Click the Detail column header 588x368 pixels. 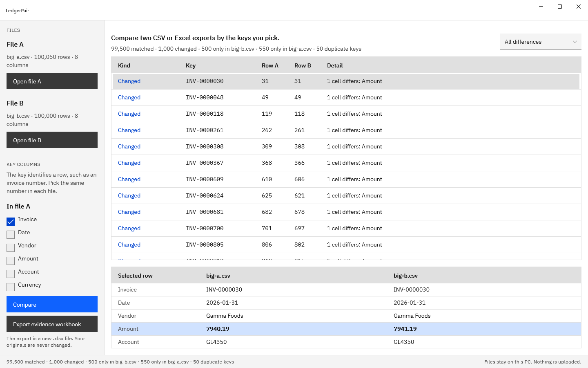coord(335,65)
